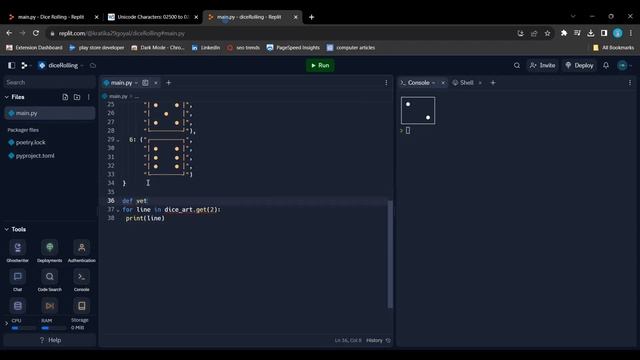
Task: Toggle the sidebar panel icon
Action: (x=11, y=65)
